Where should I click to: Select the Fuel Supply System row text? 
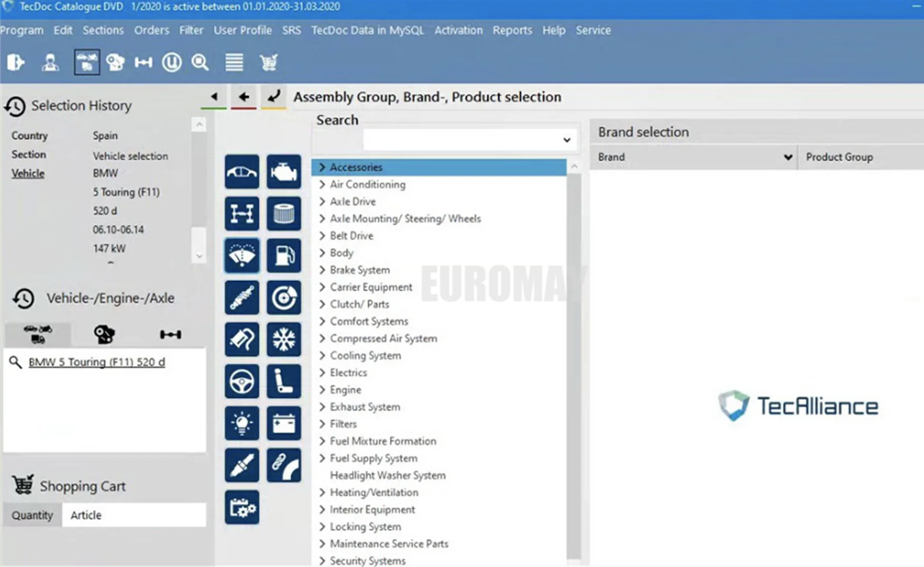[x=373, y=458]
